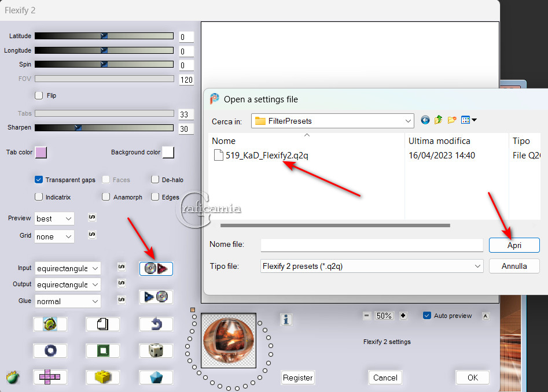Click the blue gem icon button

[156, 378]
